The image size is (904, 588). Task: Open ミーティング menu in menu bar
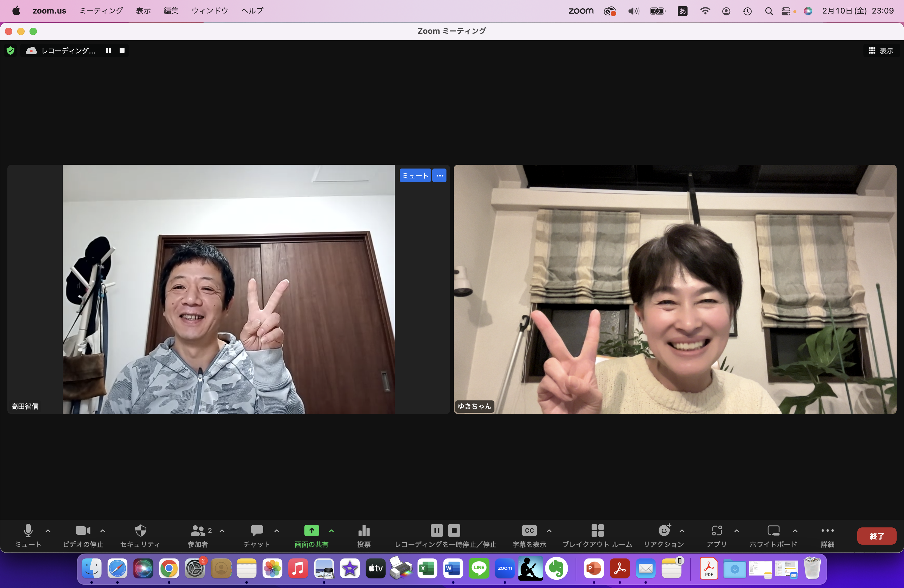pos(101,11)
